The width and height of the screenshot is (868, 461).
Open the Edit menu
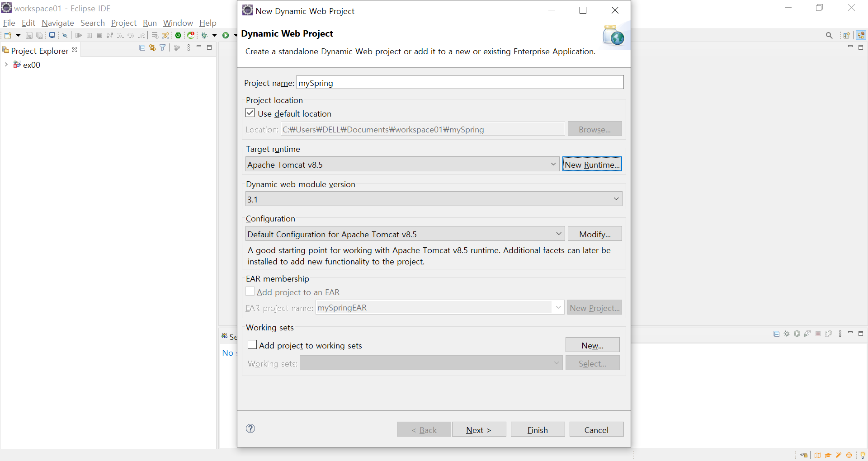(x=28, y=23)
